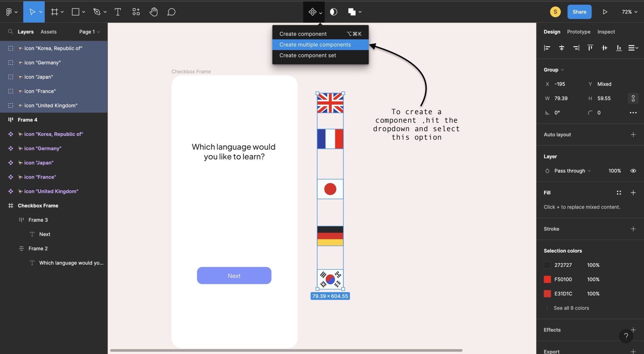Select Create component set from the menu
This screenshot has height=354, width=644.
click(x=307, y=55)
